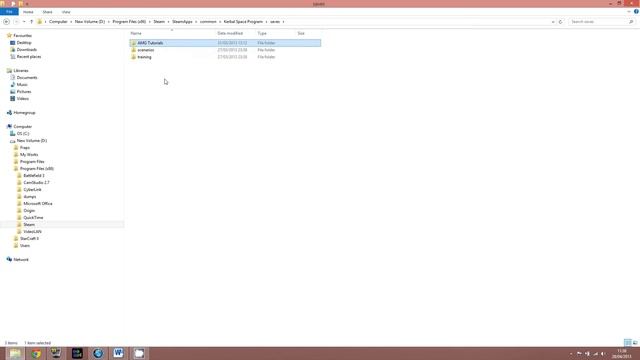
Task: Click the Network icon in navigation pane
Action: pyautogui.click(x=9, y=260)
